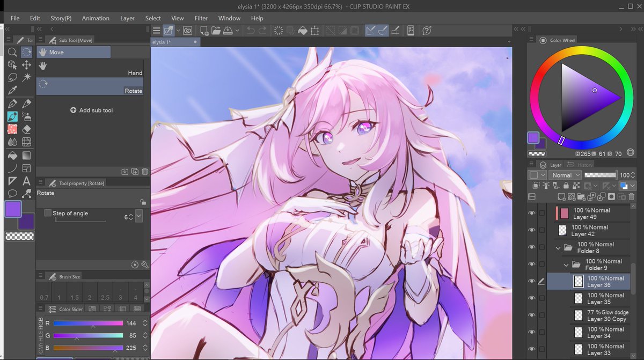
Task: Open the Filter menu
Action: click(201, 18)
